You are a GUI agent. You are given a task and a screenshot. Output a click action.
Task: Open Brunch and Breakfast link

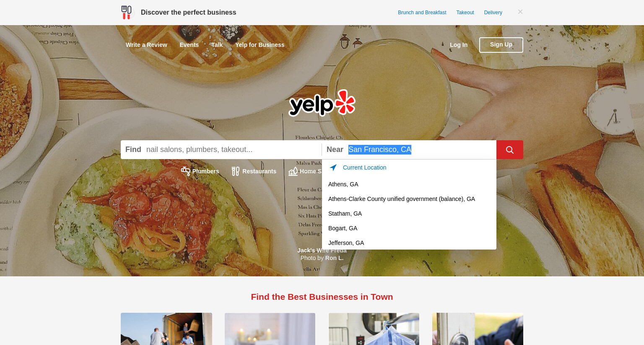coord(422,13)
